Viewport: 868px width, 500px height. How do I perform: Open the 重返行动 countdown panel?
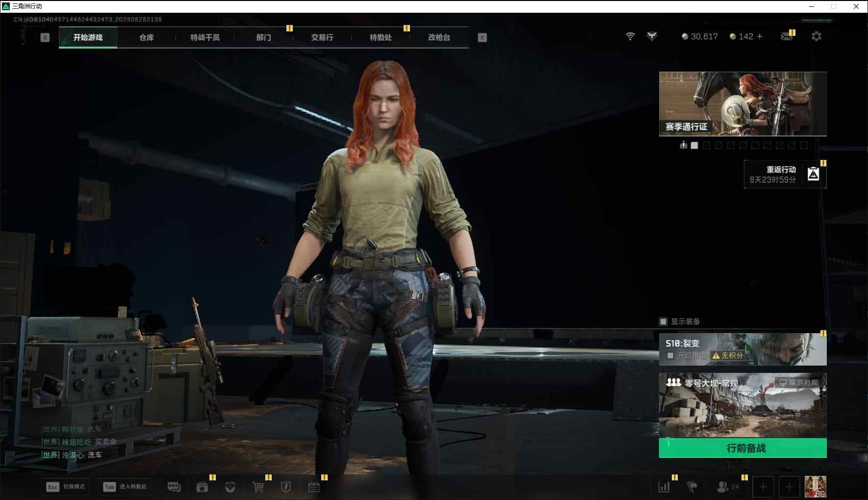tap(785, 174)
